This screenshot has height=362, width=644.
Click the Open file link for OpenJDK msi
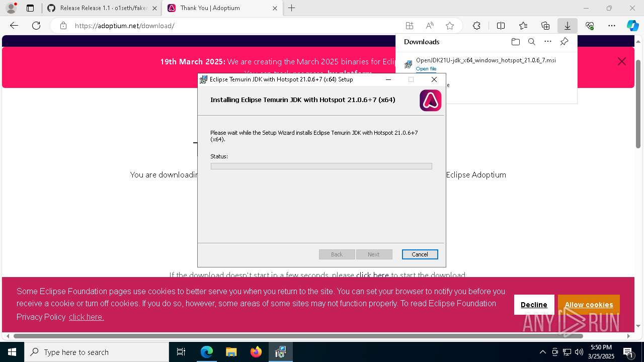[x=426, y=69]
